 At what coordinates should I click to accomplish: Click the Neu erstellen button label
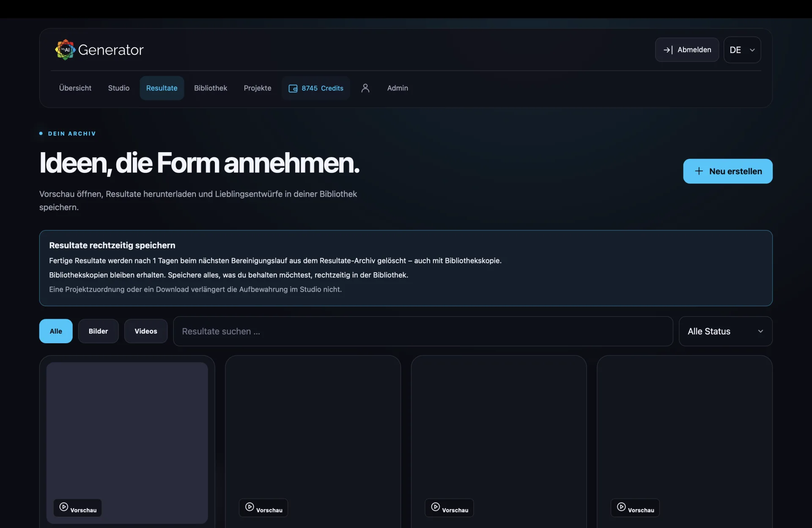coord(735,171)
